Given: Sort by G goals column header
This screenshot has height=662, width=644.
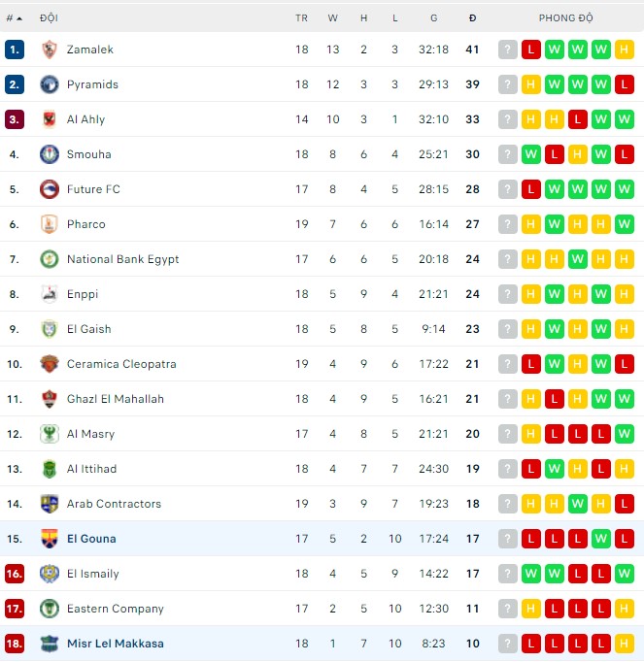Looking at the screenshot, I should coord(433,18).
